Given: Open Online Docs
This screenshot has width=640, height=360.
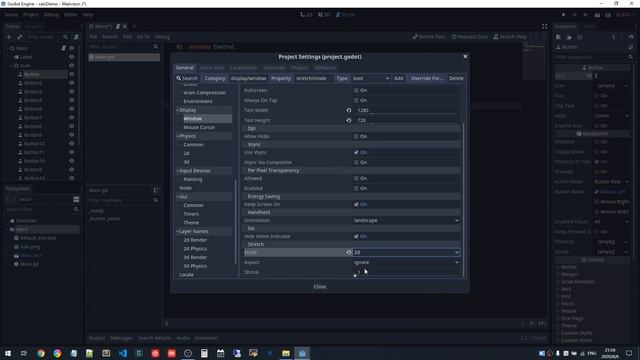Looking at the screenshot, I should point(429,37).
